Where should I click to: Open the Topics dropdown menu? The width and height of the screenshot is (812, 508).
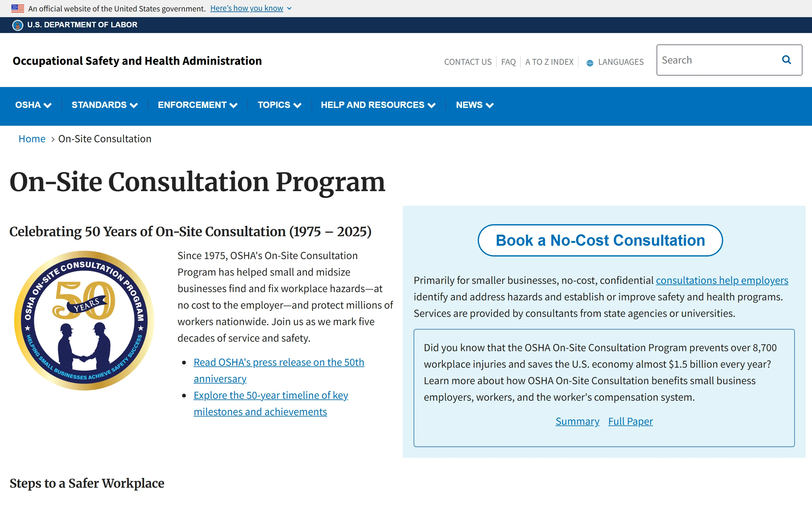(x=279, y=105)
